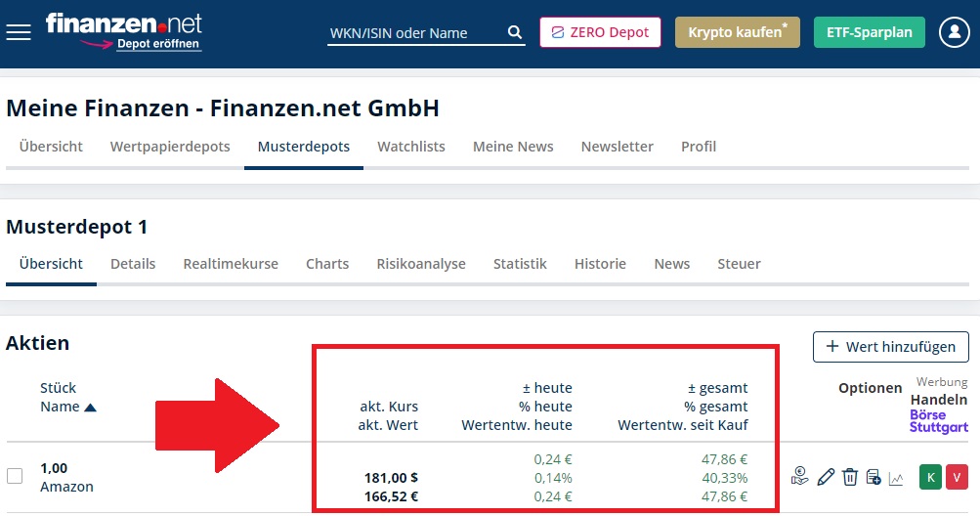Open the Meine News tab
This screenshot has height=516, width=980.
pos(513,147)
